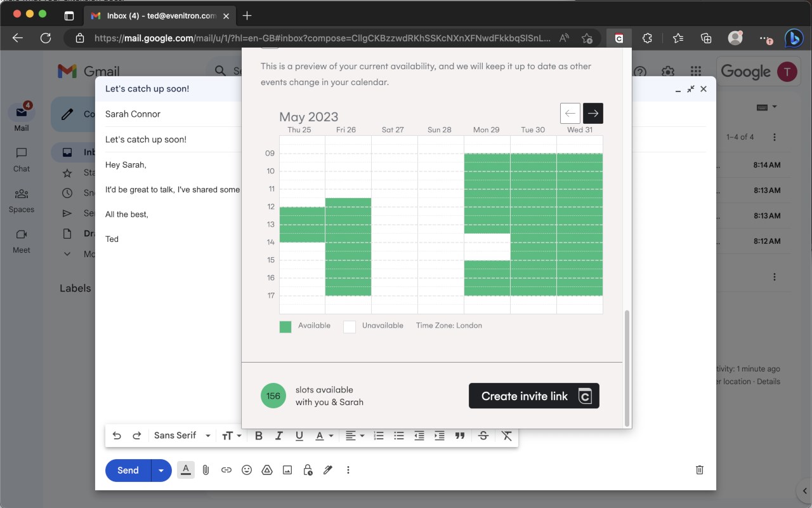Click the Details link for account activity
This screenshot has width=812, height=508.
[x=768, y=382]
